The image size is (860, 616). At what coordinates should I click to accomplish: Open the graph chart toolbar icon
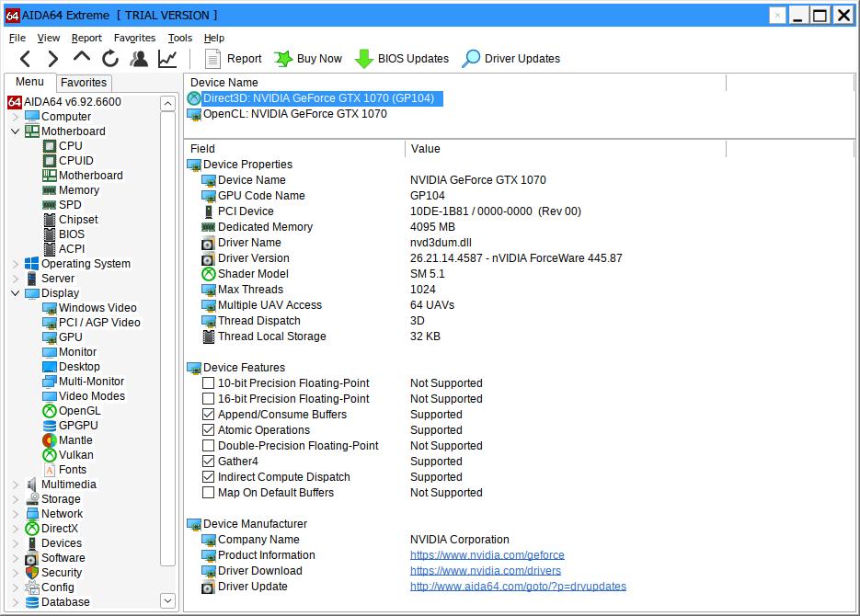pyautogui.click(x=167, y=59)
